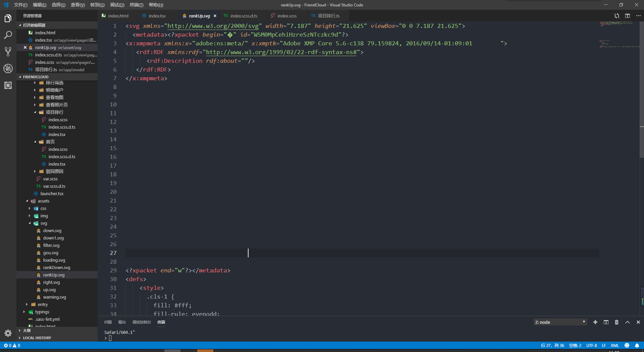Switch to the 问题 panel tab
644x352 pixels.
click(108, 322)
